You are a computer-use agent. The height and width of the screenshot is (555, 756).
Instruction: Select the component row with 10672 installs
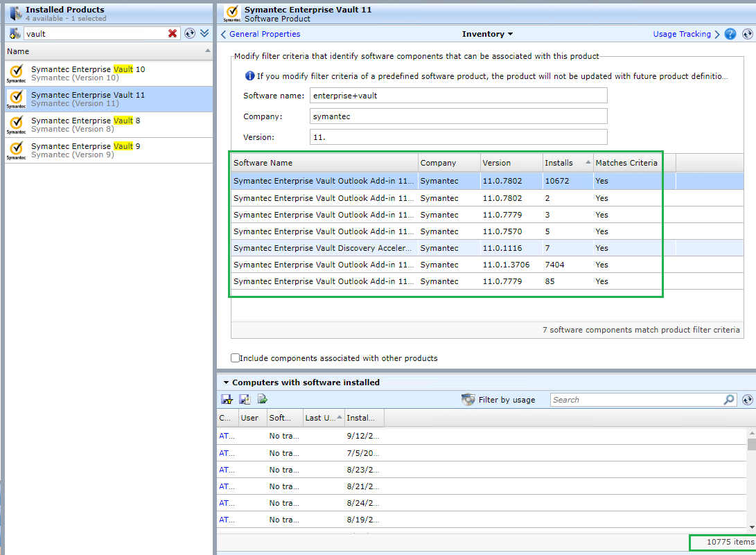click(x=487, y=181)
